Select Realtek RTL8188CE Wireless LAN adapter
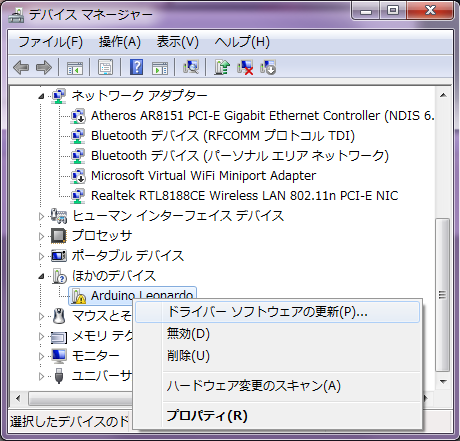The width and height of the screenshot is (460, 441). coord(244,196)
